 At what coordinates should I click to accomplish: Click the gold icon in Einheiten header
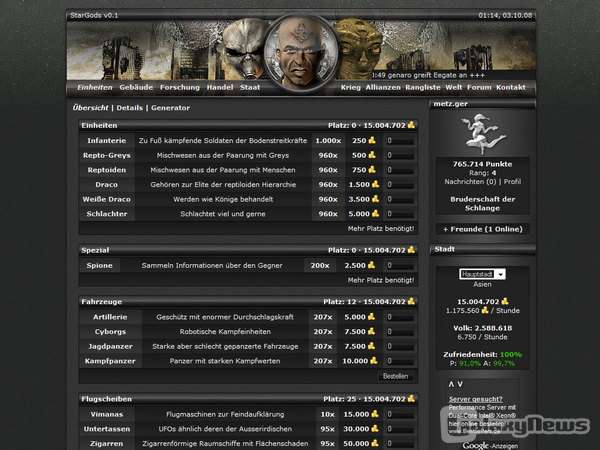click(x=411, y=125)
